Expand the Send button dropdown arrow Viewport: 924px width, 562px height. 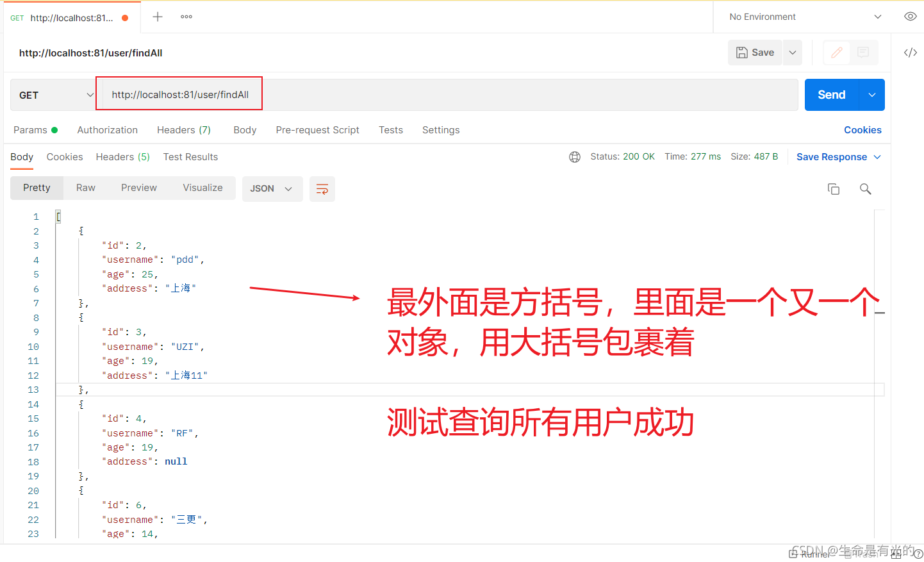coord(871,95)
